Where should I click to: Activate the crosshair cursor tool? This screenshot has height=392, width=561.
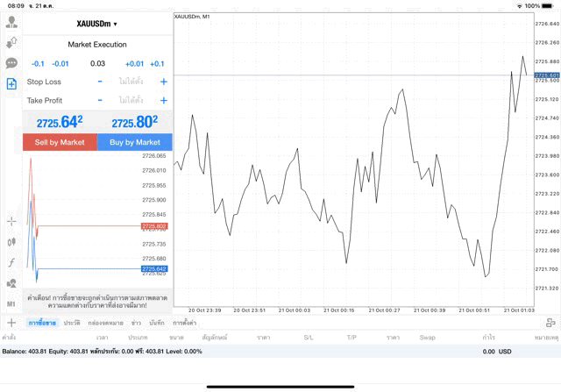pyautogui.click(x=11, y=221)
